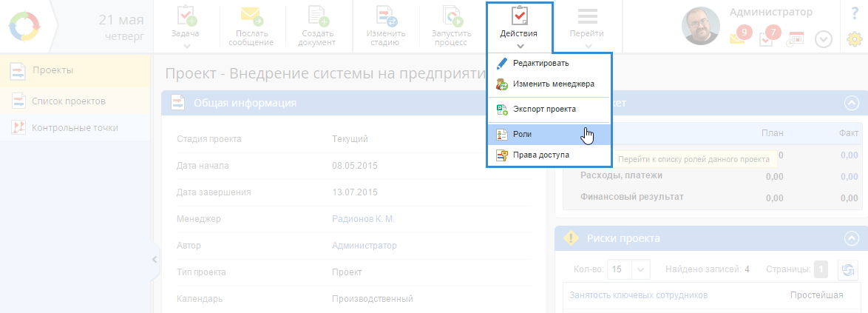
Task: Open the calendar icon near user profile
Action: [796, 38]
